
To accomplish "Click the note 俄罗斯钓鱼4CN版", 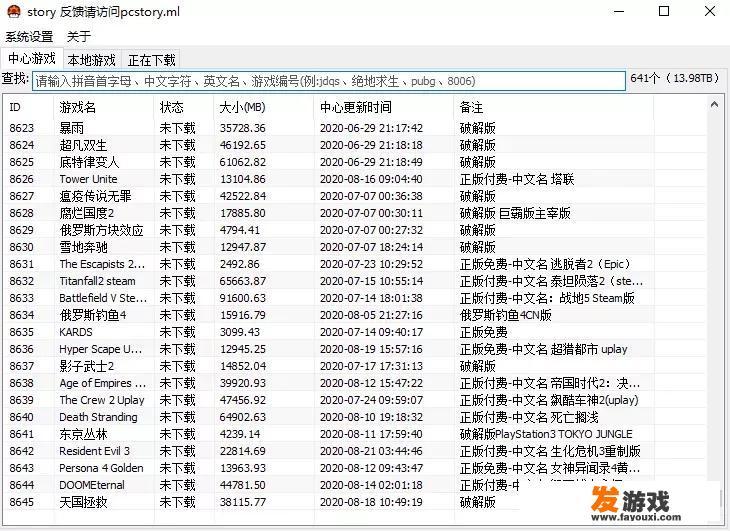I will point(506,316).
